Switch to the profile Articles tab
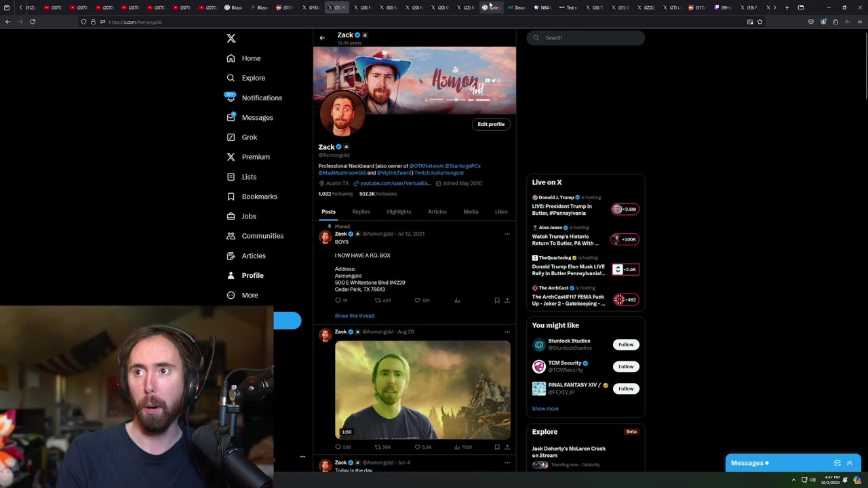 (437, 211)
